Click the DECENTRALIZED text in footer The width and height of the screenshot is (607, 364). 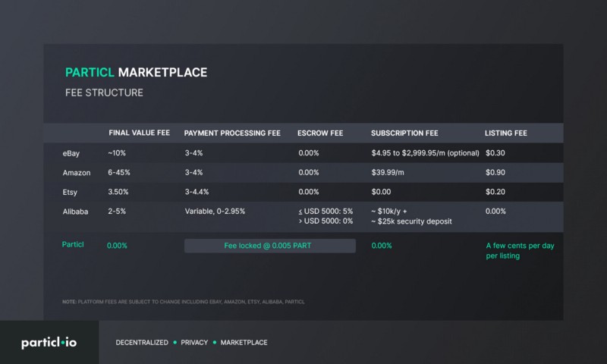[x=142, y=342]
